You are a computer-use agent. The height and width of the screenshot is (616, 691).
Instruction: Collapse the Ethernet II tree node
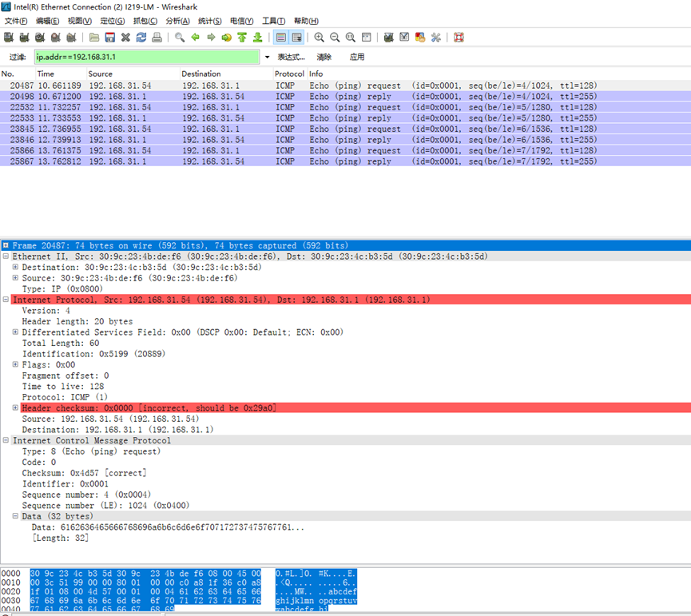tap(6, 256)
